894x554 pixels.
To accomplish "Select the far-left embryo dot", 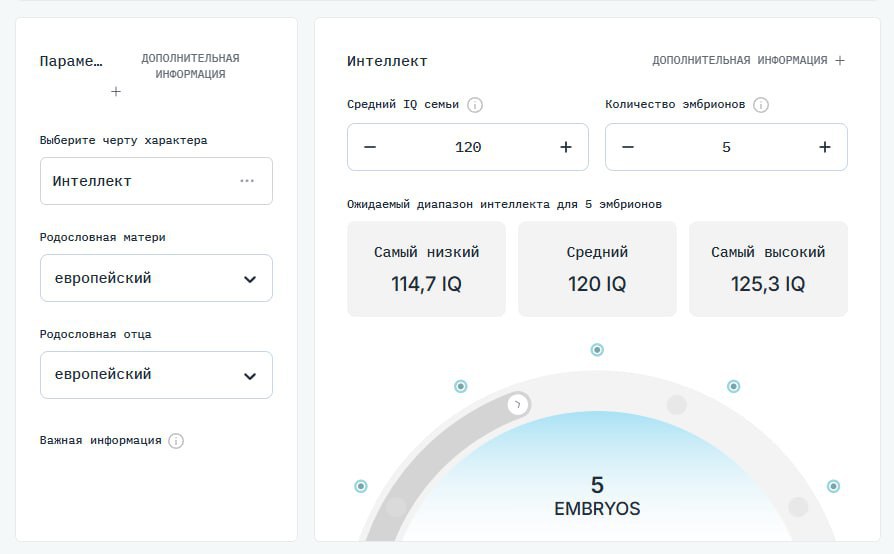I will coord(361,486).
